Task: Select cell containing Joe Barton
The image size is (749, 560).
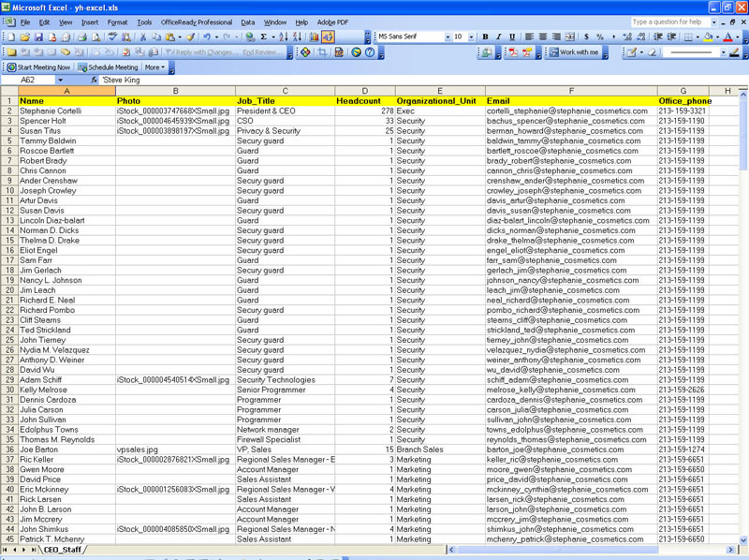Action: coord(66,449)
